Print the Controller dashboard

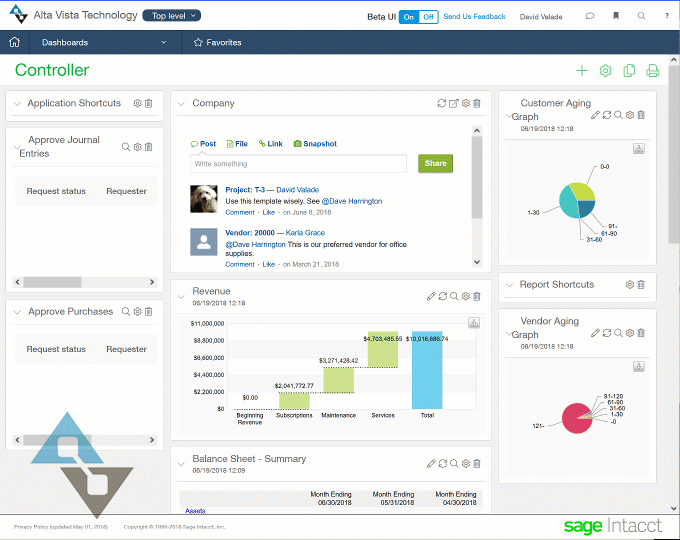coord(652,71)
